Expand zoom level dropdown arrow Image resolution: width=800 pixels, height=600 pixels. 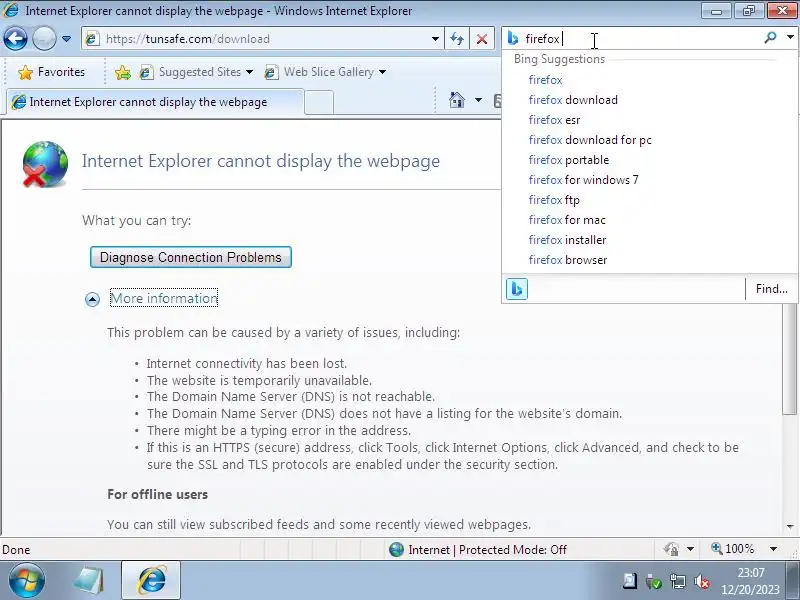click(x=773, y=549)
